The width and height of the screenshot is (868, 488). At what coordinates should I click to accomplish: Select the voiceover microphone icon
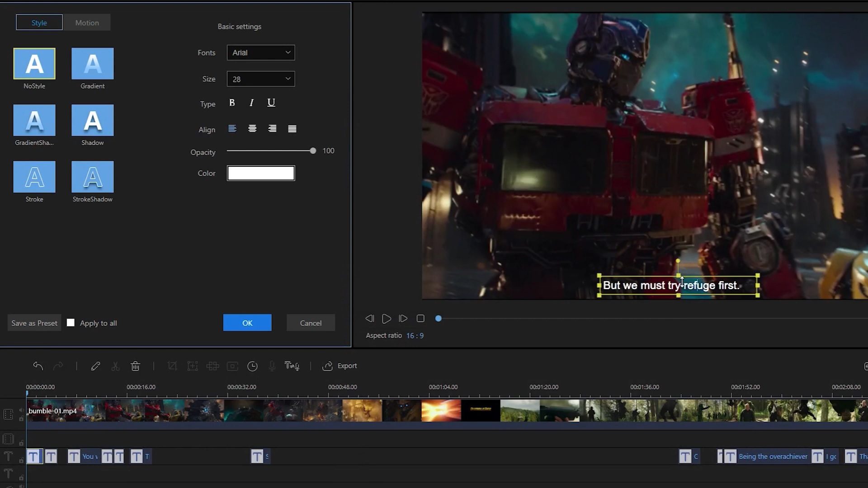pos(272,366)
